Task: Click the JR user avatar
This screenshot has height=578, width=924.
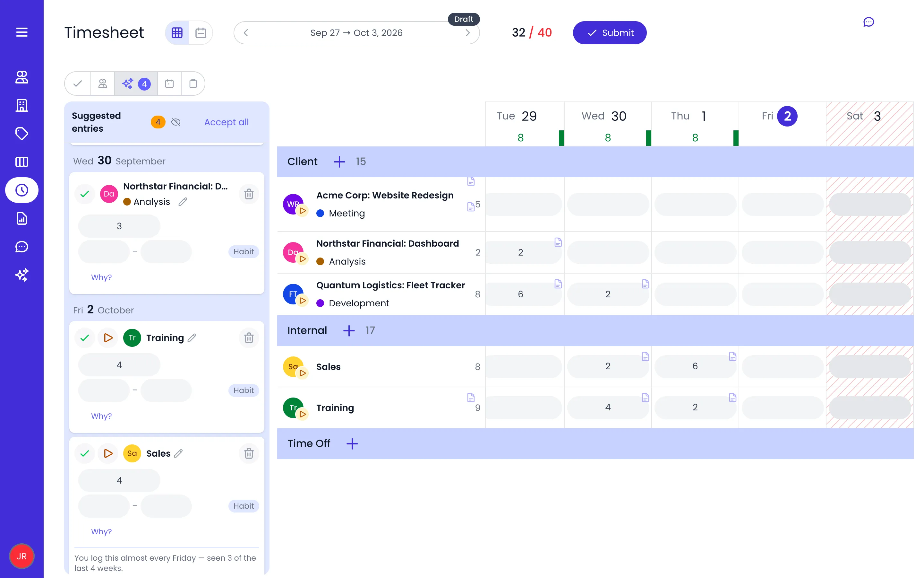Action: (x=22, y=556)
